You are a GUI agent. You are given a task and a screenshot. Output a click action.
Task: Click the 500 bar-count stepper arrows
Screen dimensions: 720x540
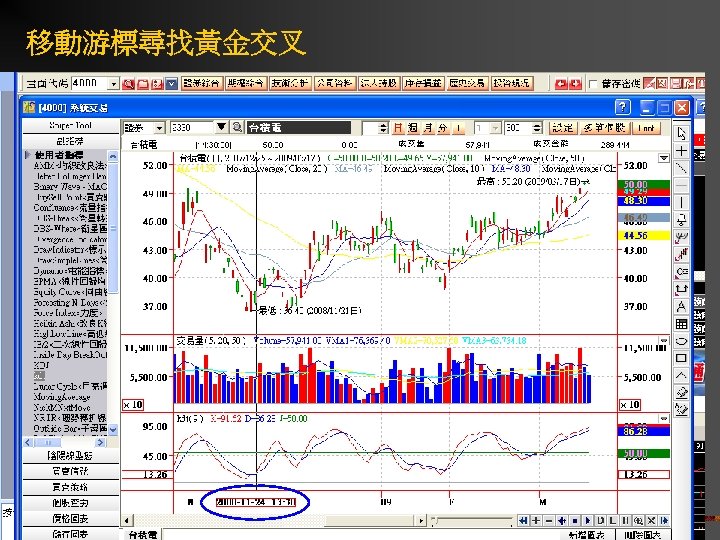pos(537,127)
